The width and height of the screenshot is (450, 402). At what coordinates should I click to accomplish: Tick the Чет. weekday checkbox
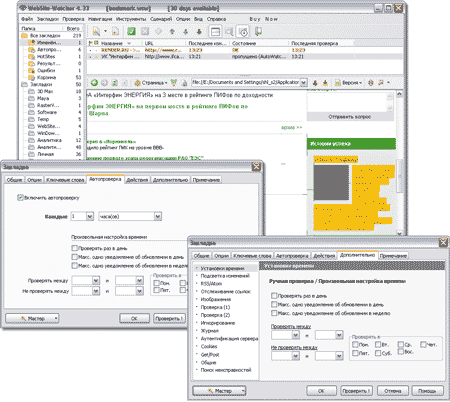coord(423,344)
